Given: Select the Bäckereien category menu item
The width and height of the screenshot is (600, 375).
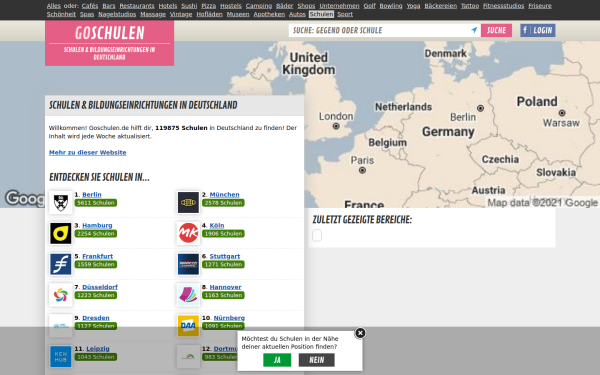Looking at the screenshot, I should click(440, 6).
